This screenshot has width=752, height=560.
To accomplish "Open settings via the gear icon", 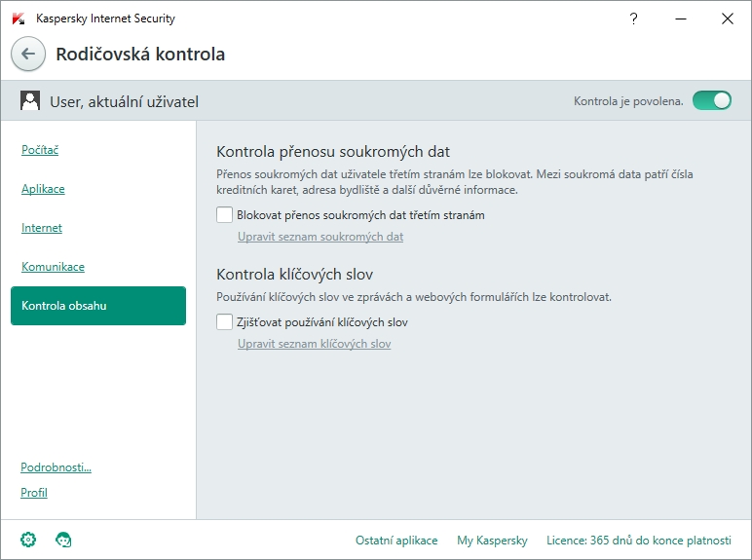I will pyautogui.click(x=28, y=540).
